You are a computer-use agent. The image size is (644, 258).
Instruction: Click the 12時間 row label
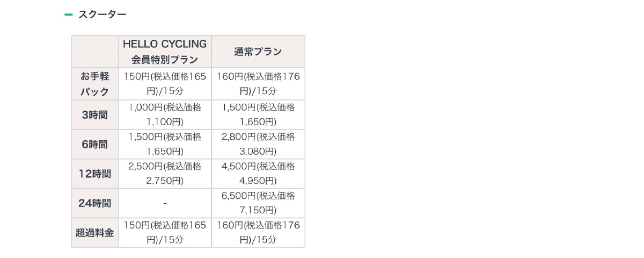95,174
